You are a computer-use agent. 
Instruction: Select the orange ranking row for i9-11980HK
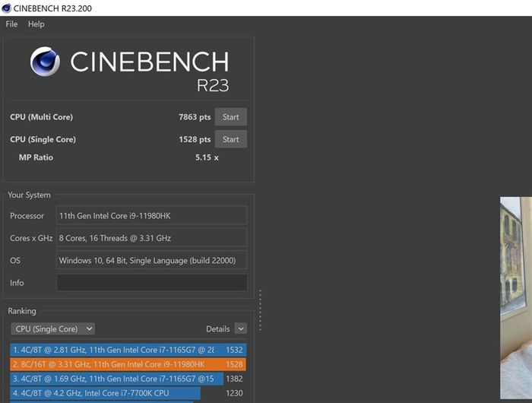pyautogui.click(x=128, y=364)
